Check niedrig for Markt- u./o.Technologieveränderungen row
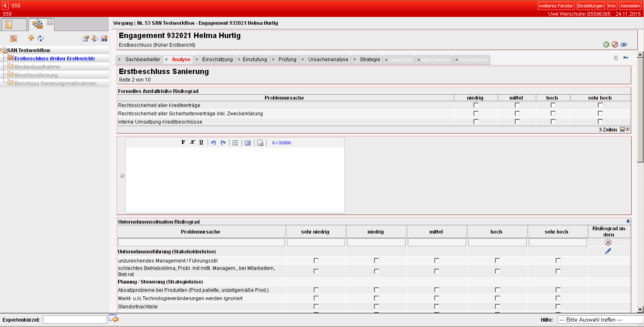This screenshot has width=644, height=327. point(376,298)
